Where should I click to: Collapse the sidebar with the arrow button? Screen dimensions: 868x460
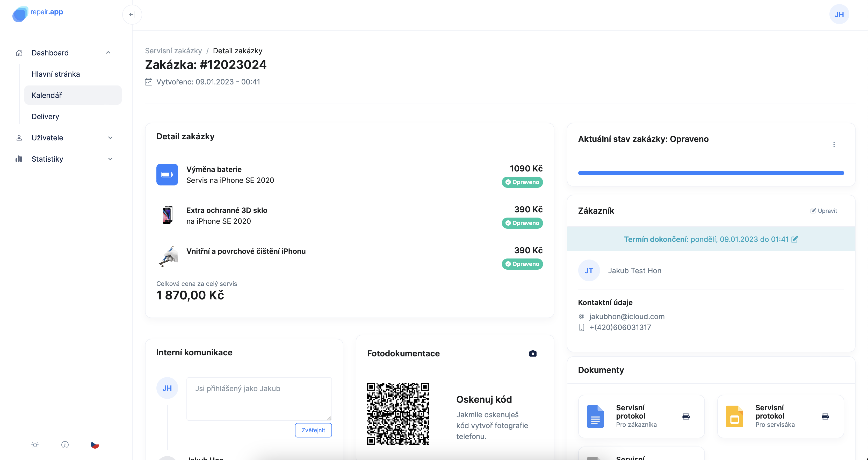[x=132, y=15]
